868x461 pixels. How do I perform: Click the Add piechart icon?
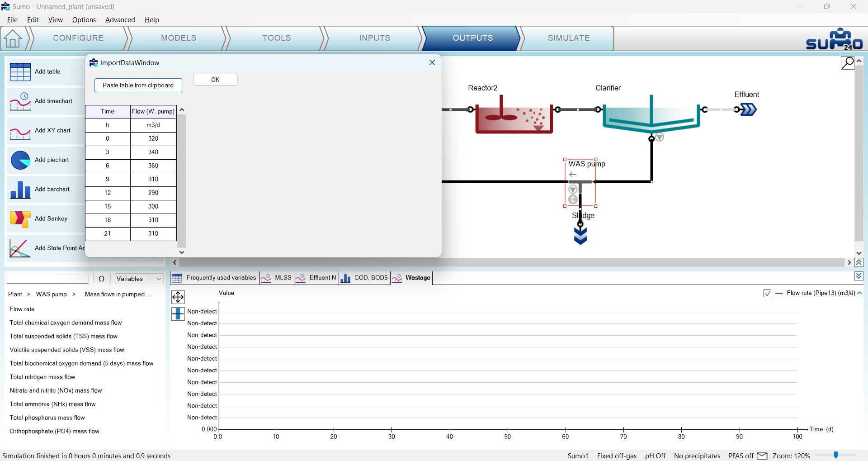click(x=20, y=160)
